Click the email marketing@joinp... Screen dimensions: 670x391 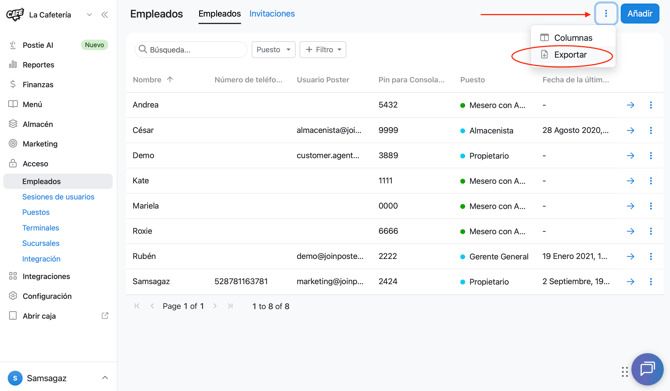[330, 281]
